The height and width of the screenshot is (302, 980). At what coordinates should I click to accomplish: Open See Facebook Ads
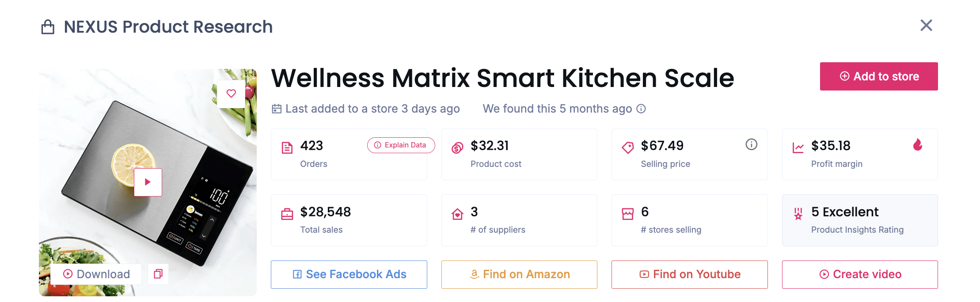(349, 275)
